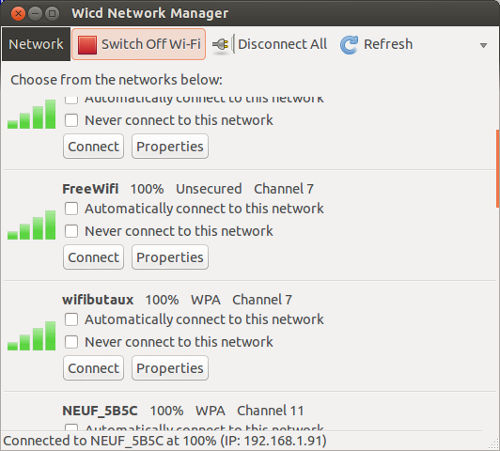Tick Never connect for FreeWifi network
The width and height of the screenshot is (500, 451).
coord(71,231)
